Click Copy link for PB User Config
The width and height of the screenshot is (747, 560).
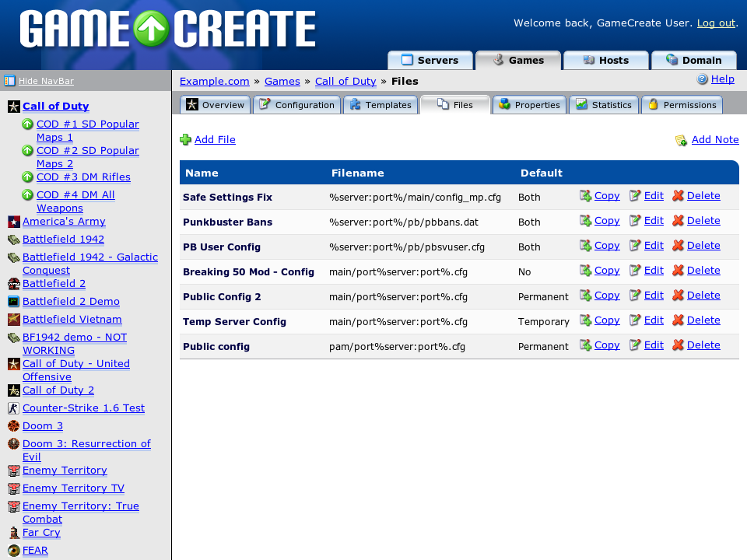point(607,245)
